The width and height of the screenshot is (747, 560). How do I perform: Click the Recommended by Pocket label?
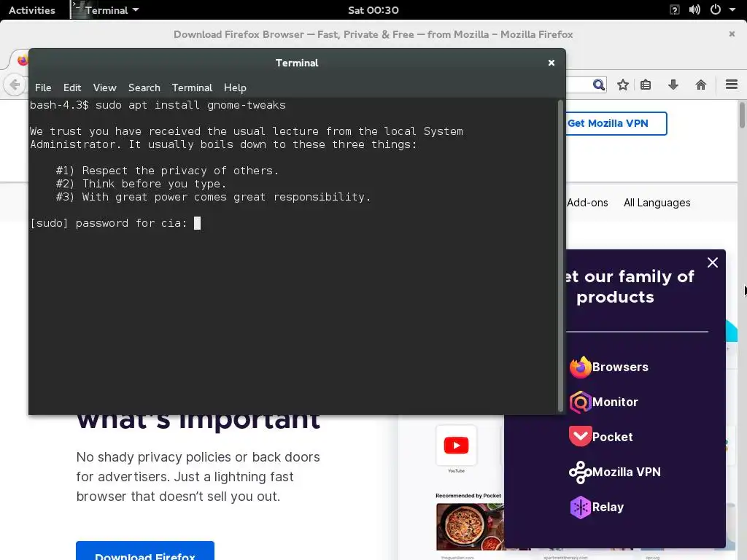tap(468, 496)
